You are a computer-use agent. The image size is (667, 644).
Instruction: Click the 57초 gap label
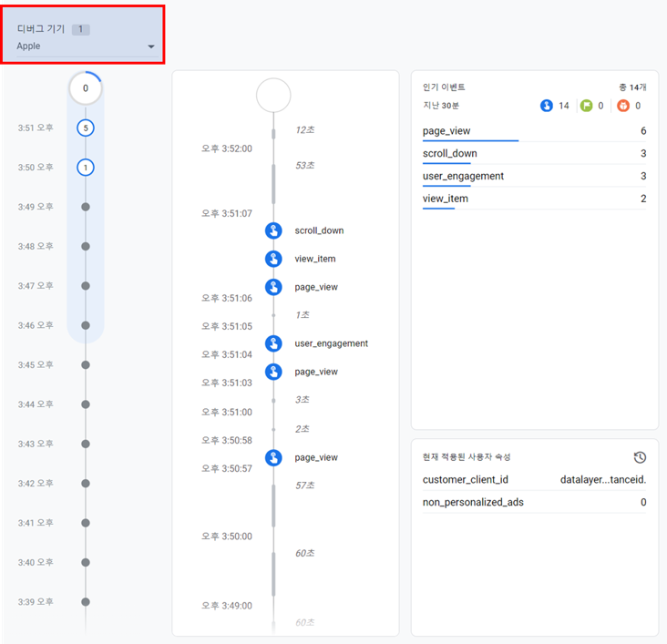(305, 486)
